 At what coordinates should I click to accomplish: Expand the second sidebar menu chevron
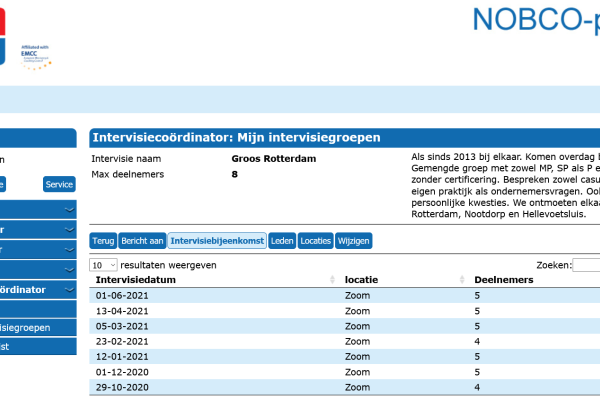pos(69,230)
